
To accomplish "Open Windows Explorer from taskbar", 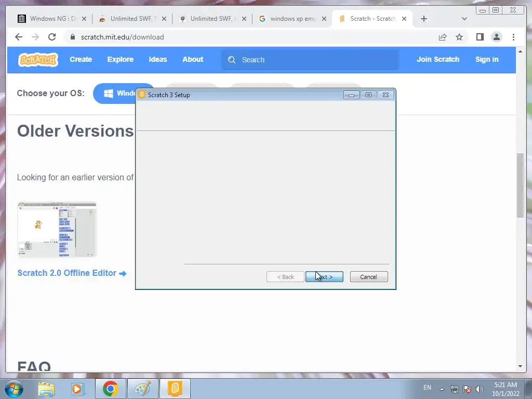I will [x=46, y=389].
